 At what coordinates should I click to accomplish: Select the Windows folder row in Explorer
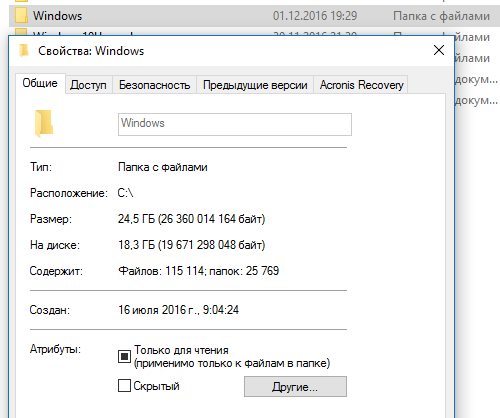(x=254, y=16)
